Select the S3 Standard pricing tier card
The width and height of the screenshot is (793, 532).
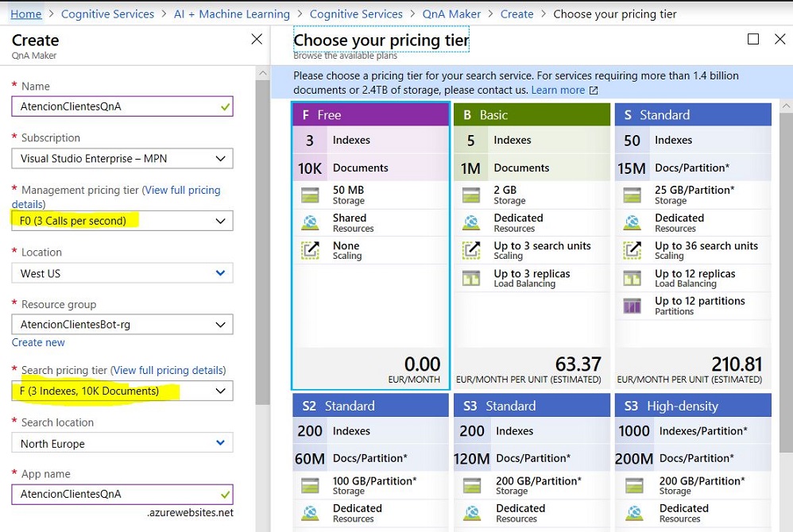532,462
